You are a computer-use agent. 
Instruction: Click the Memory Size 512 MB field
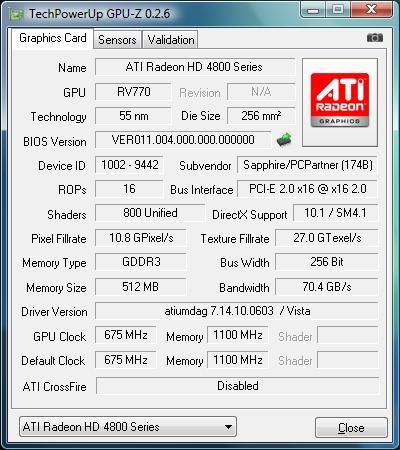(x=140, y=287)
